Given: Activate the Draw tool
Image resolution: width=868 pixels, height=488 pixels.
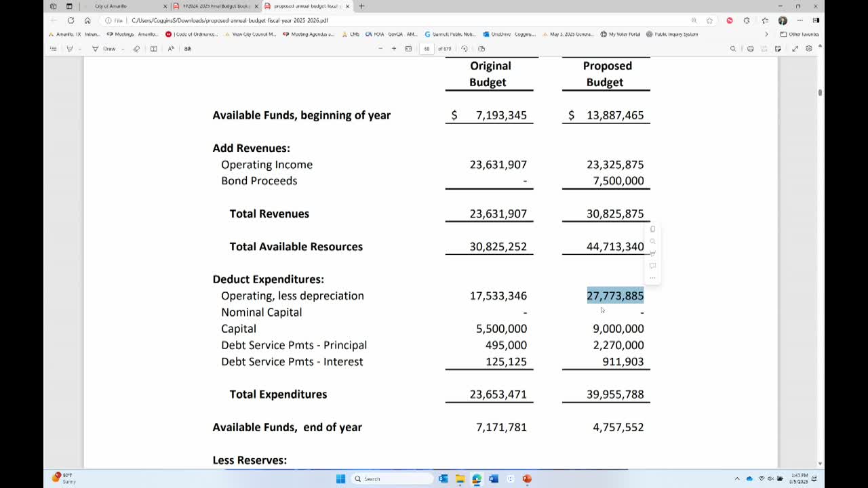Looking at the screenshot, I should pyautogui.click(x=104, y=49).
